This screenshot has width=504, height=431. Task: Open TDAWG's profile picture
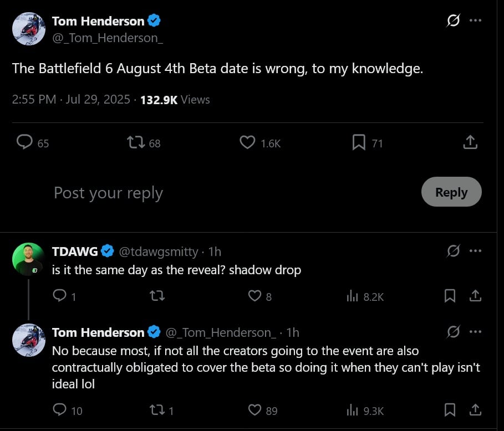click(x=29, y=259)
